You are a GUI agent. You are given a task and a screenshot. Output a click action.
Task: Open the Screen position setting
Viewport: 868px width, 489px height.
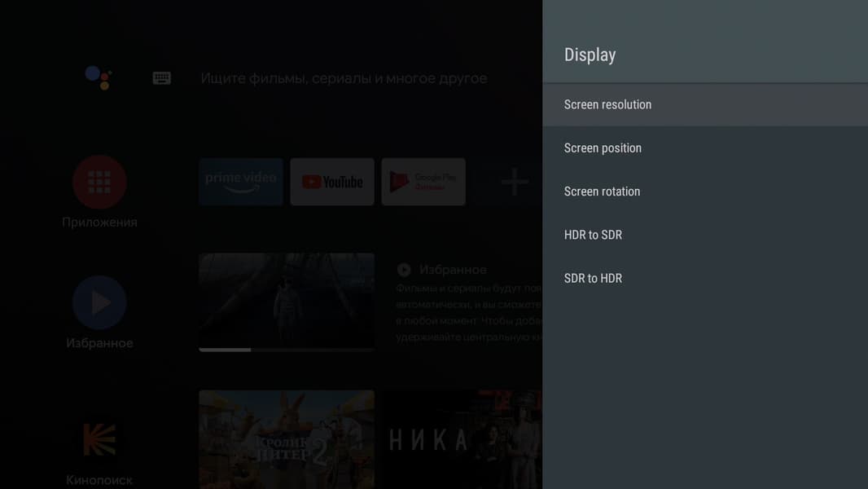tap(704, 148)
